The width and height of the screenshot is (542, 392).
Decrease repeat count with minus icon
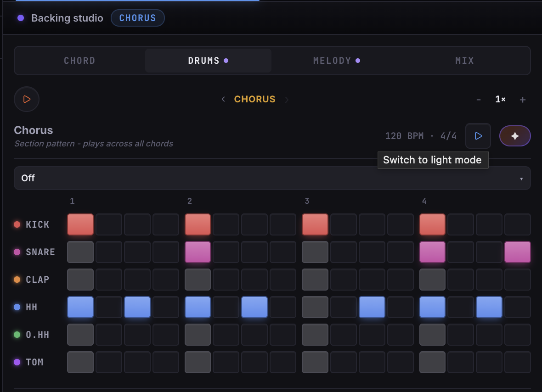click(x=479, y=100)
